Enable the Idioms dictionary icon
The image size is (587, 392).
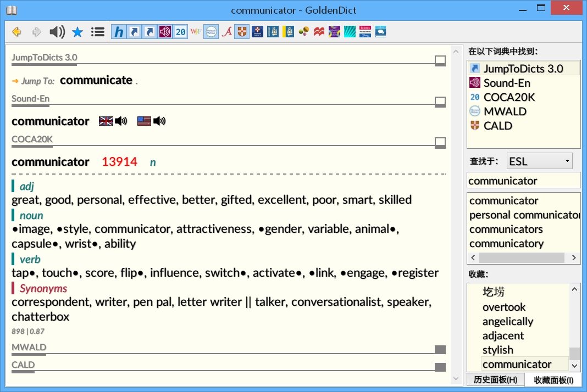(x=365, y=32)
